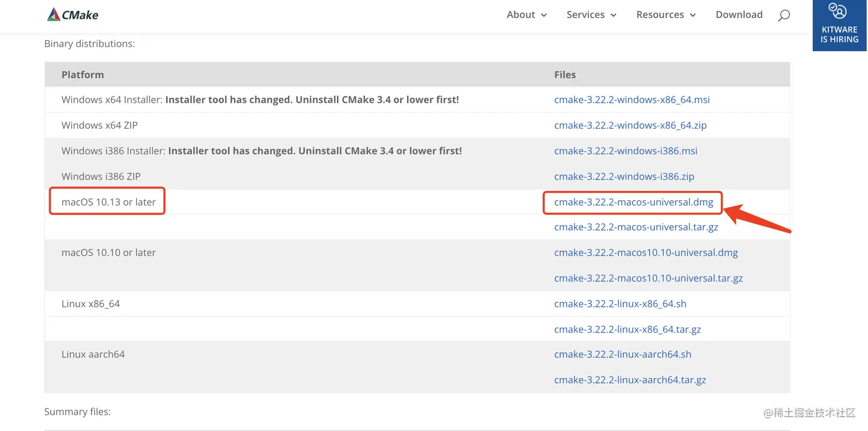Viewport: 868px width, 431px height.
Task: Open the Download menu item
Action: click(x=739, y=15)
